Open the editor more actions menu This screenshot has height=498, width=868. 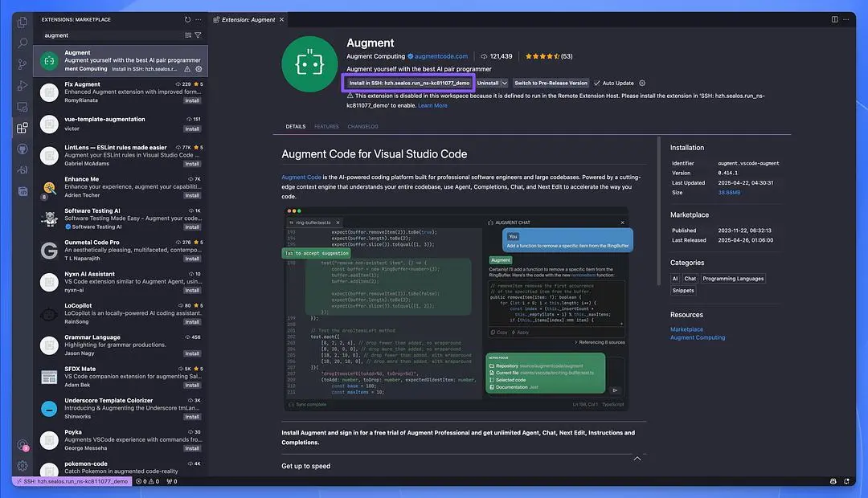845,19
